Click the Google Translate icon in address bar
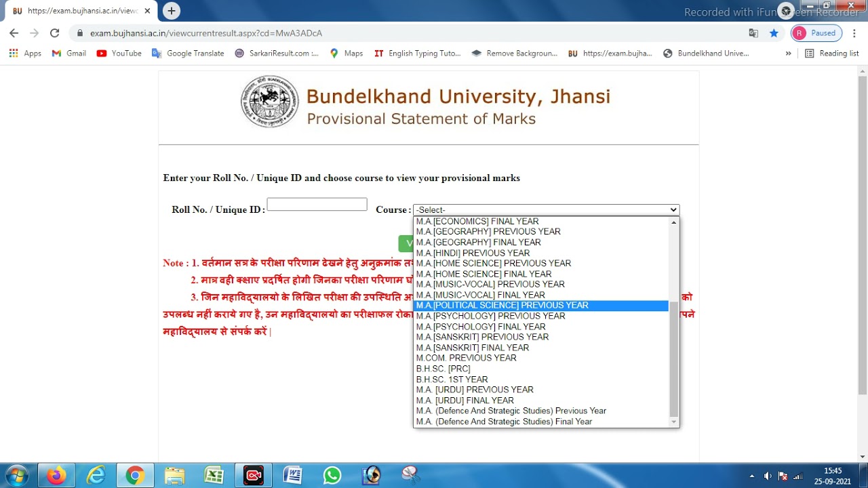Screen dimensions: 868x488 (753, 33)
